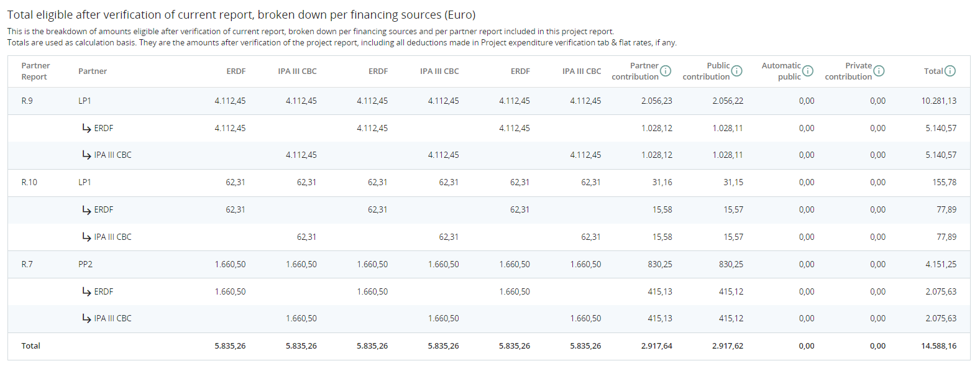
Task: Open Automatic public info tooltip icon
Action: [807, 71]
